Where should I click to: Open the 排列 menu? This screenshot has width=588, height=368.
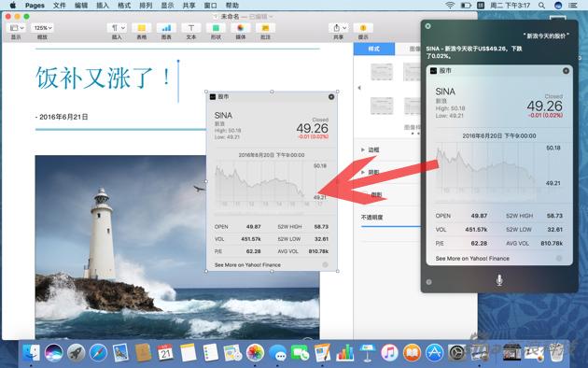point(146,6)
